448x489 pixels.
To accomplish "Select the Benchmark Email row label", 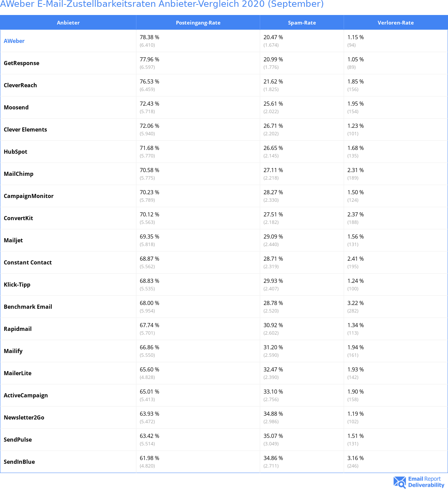I will point(28,307).
